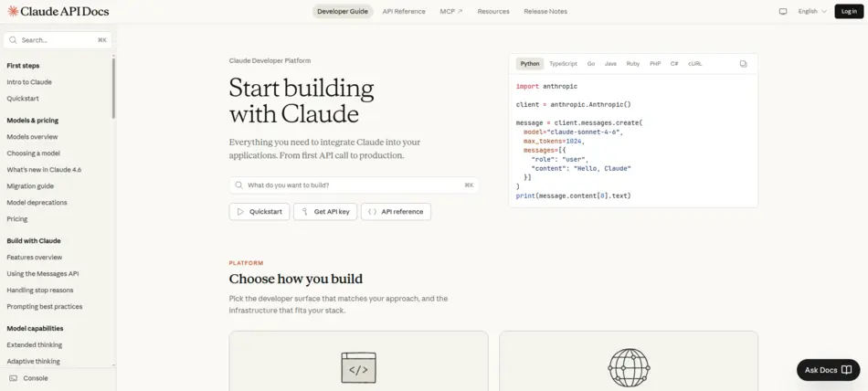Select the Go code tab
Screen dimensions: 868x391
point(590,64)
